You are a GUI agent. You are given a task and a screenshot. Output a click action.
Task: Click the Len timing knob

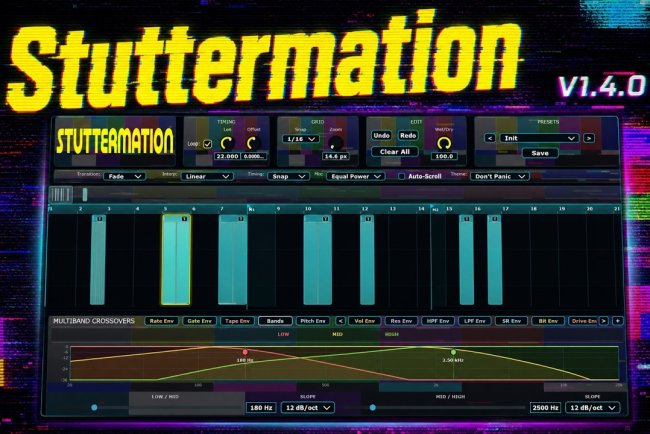click(x=227, y=143)
